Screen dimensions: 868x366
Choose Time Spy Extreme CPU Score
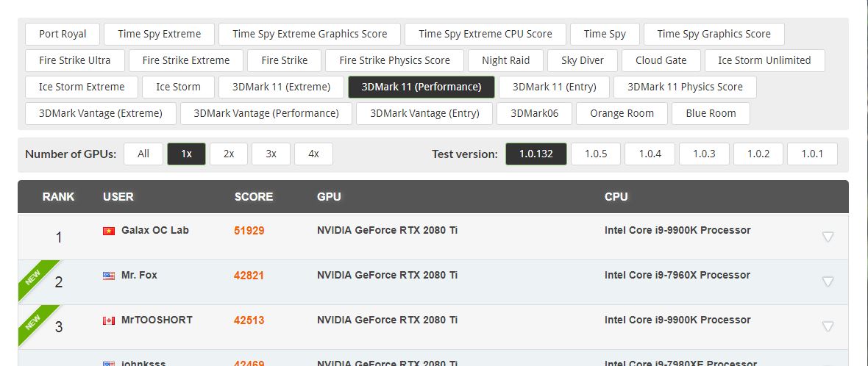coord(485,34)
